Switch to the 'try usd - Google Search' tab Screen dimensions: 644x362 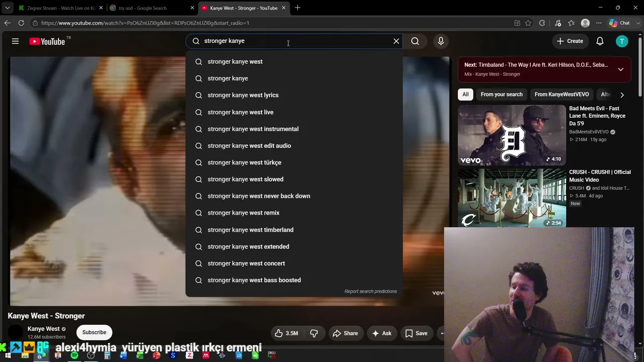[x=151, y=8]
